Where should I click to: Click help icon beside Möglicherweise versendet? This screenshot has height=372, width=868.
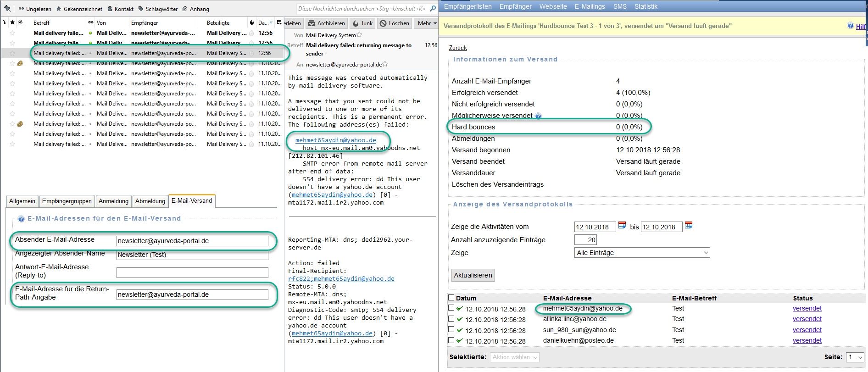point(538,116)
